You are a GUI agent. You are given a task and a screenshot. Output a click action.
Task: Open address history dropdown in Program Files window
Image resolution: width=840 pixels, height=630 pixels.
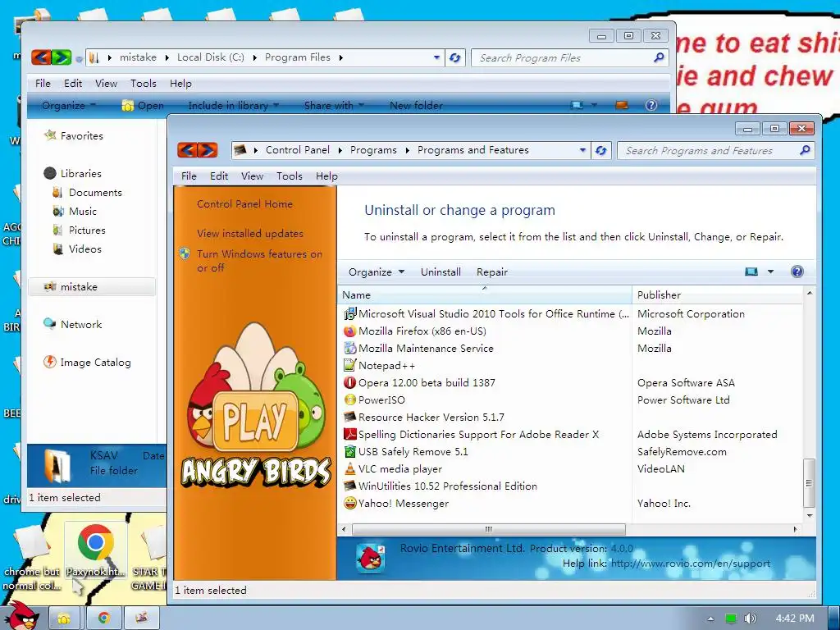point(436,58)
